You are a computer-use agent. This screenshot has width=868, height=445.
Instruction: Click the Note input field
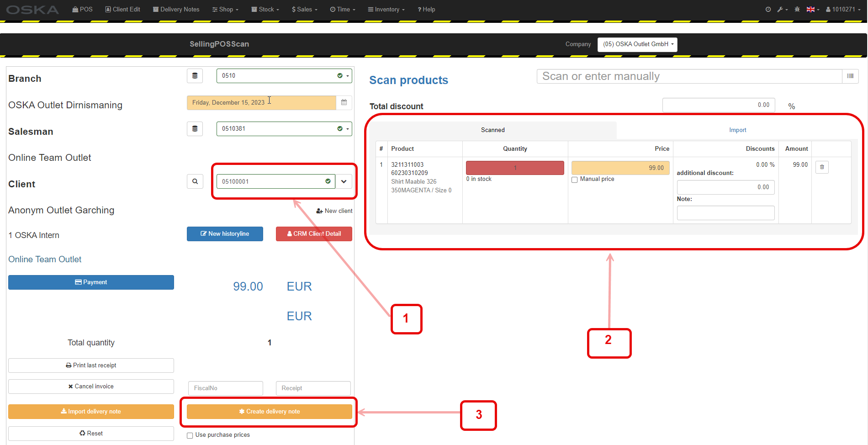click(x=725, y=213)
